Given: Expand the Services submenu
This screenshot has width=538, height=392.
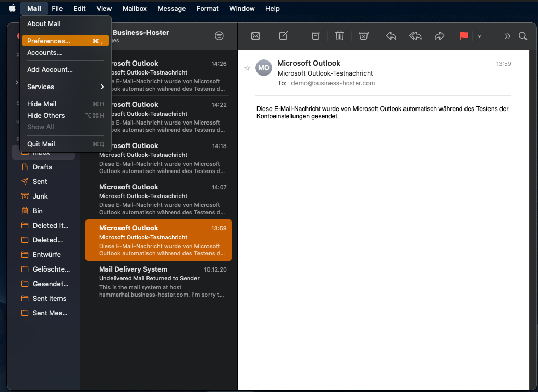Looking at the screenshot, I should (x=66, y=87).
